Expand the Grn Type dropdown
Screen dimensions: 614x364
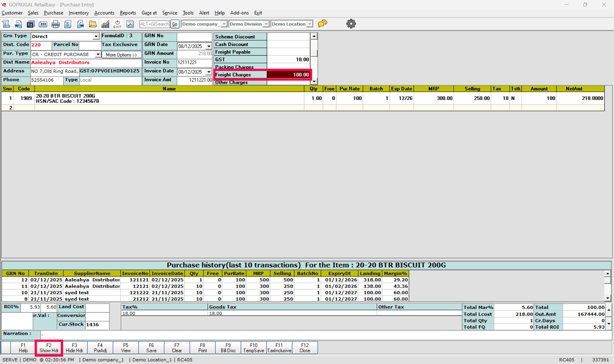point(96,36)
